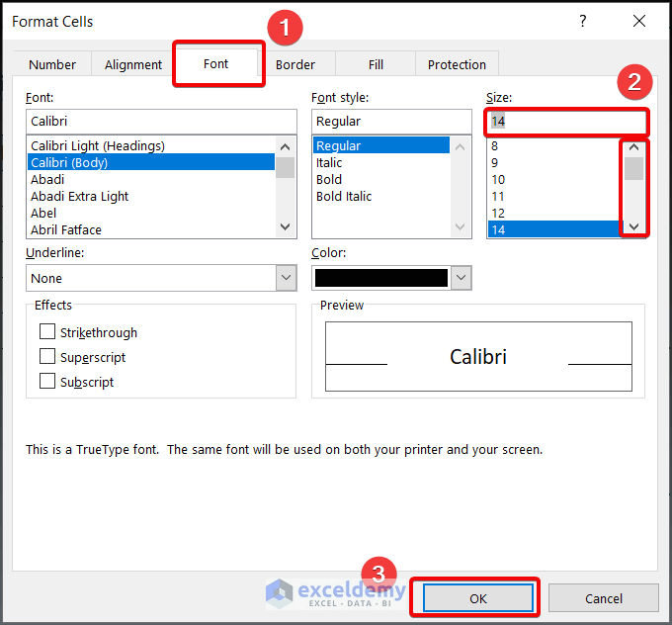Choose Calibri Light (Headings) font
This screenshot has height=625, width=672.
pos(152,145)
